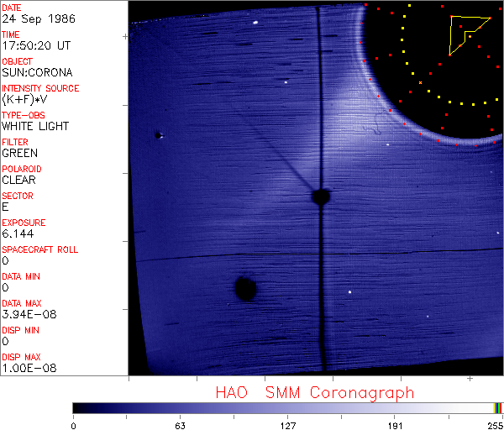Click the SPACECRAFT ROLL label

click(39, 249)
